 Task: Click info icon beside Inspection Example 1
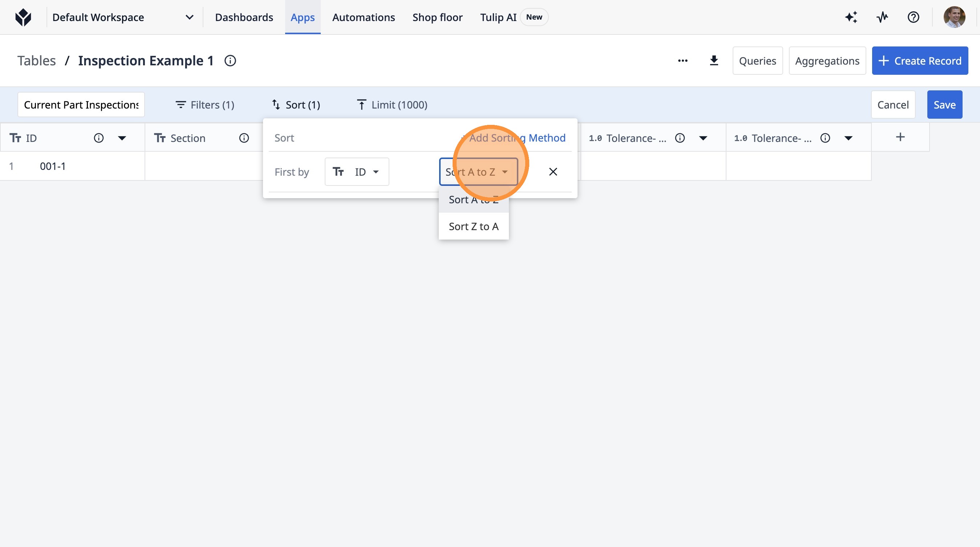click(230, 61)
